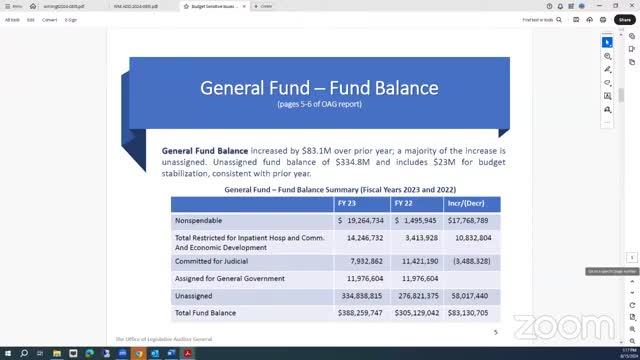
Task: Open the Convert tool
Action: 49,20
